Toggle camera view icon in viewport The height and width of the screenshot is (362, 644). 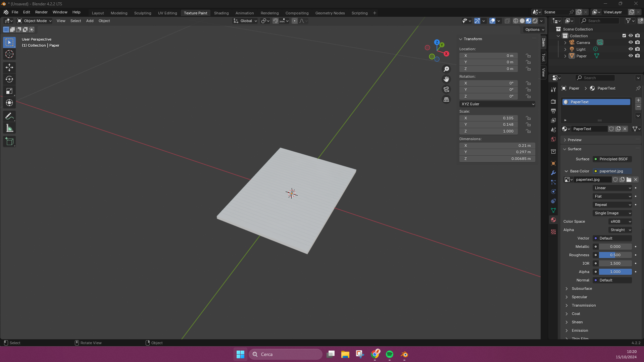tap(446, 89)
